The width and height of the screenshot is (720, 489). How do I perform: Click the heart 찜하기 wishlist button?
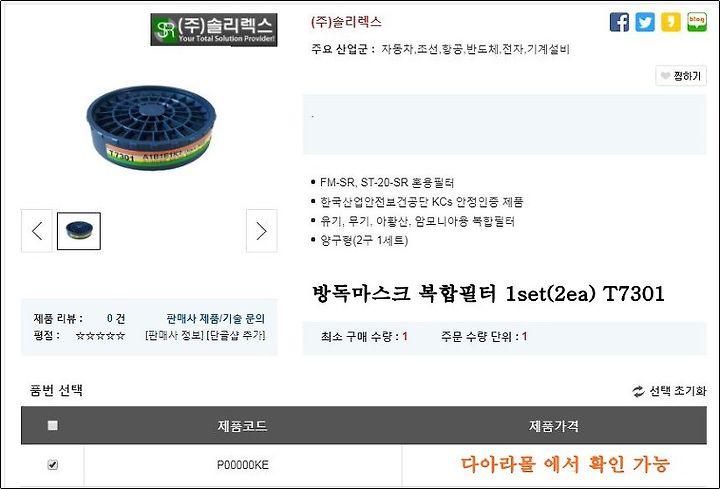(x=681, y=76)
